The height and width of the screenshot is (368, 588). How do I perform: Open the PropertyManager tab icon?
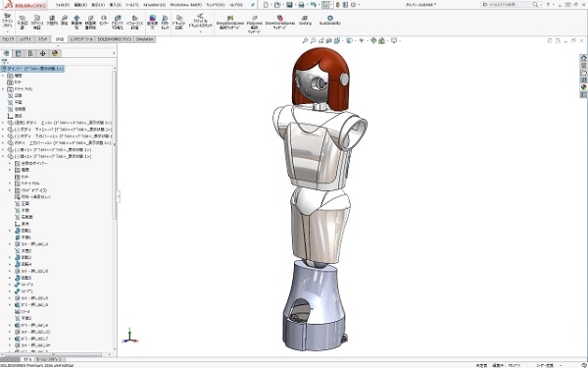point(18,53)
